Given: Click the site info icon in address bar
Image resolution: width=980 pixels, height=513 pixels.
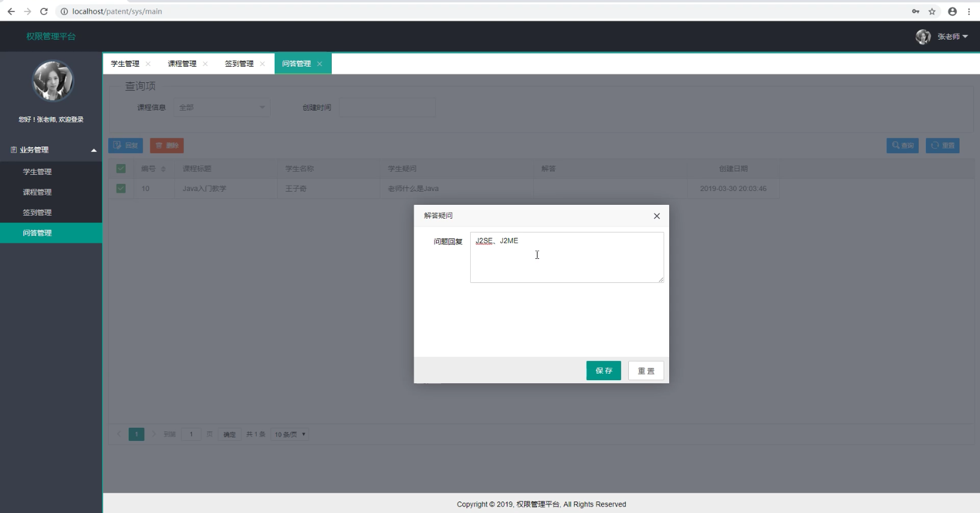Looking at the screenshot, I should [x=64, y=11].
